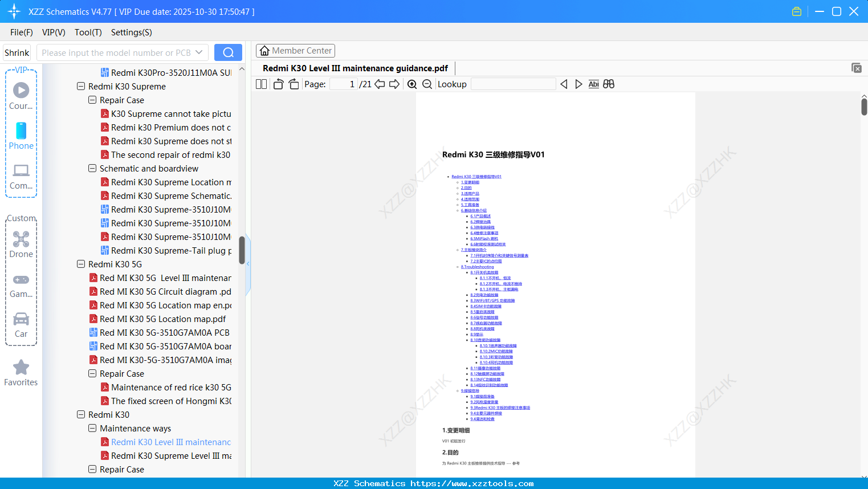Collapse the Redmi K30 5G tree node
868x489 pixels.
tap(81, 264)
